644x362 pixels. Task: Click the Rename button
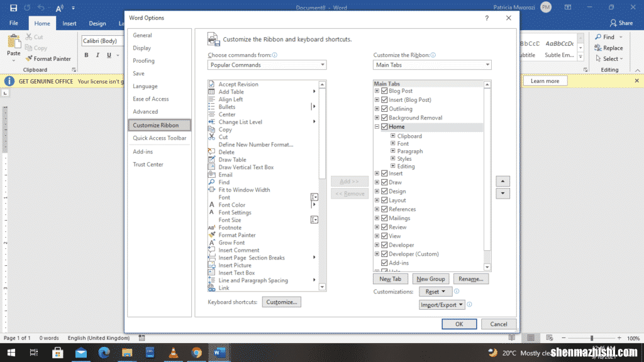[470, 279]
